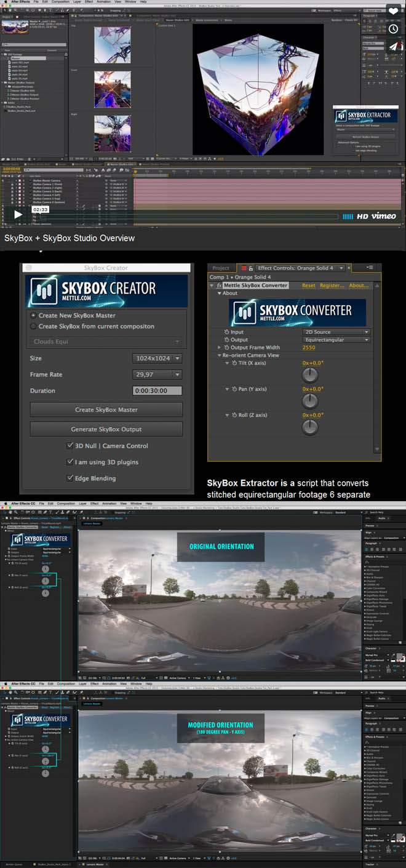This screenshot has width=406, height=868.
Task: Toggle the Tilt (X axis) stopwatch icon
Action: click(234, 364)
